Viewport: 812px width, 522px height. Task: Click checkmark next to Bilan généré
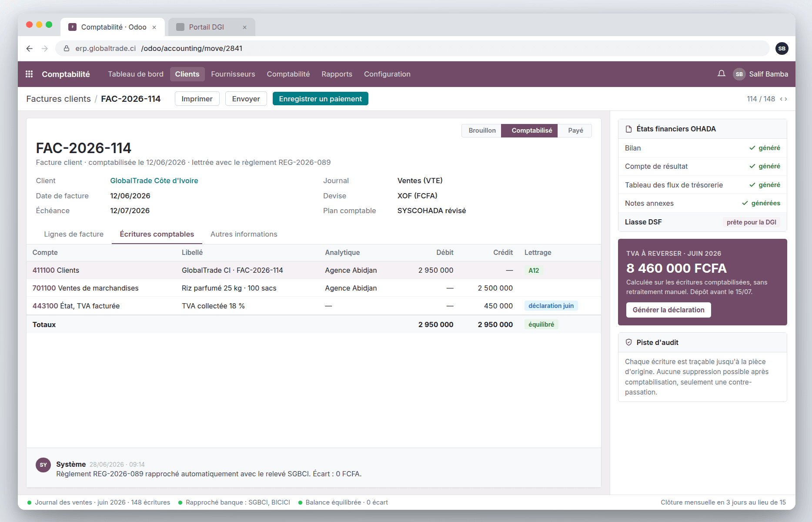tap(752, 148)
